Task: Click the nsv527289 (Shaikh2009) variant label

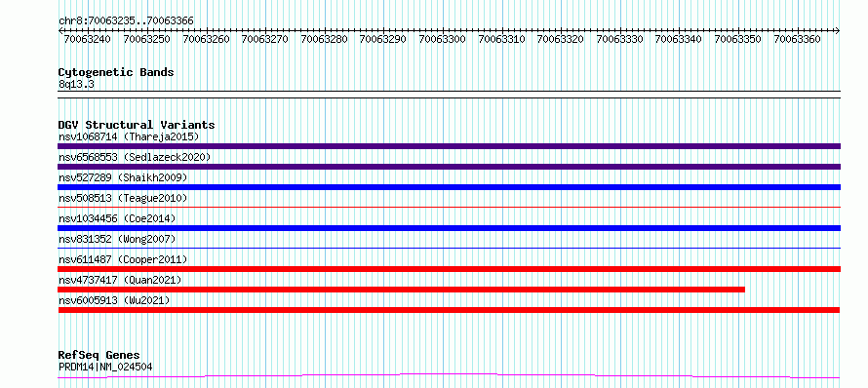Action: [x=123, y=177]
